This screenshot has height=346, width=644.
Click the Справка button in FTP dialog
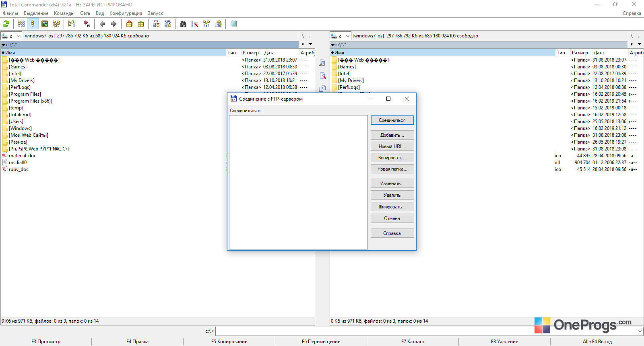click(392, 233)
